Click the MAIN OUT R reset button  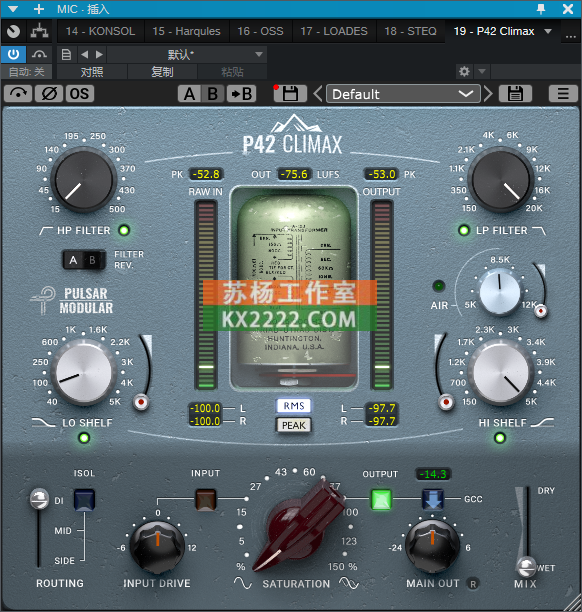(473, 584)
